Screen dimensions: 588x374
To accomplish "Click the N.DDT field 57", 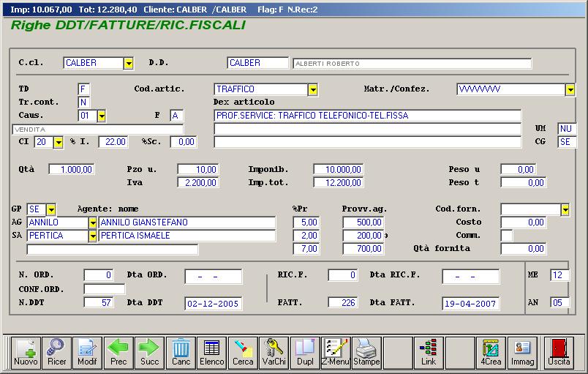I will click(x=99, y=302).
